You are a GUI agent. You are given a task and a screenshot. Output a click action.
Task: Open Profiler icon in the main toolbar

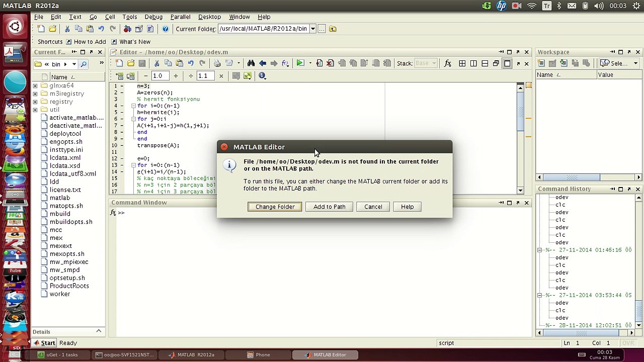(x=150, y=29)
